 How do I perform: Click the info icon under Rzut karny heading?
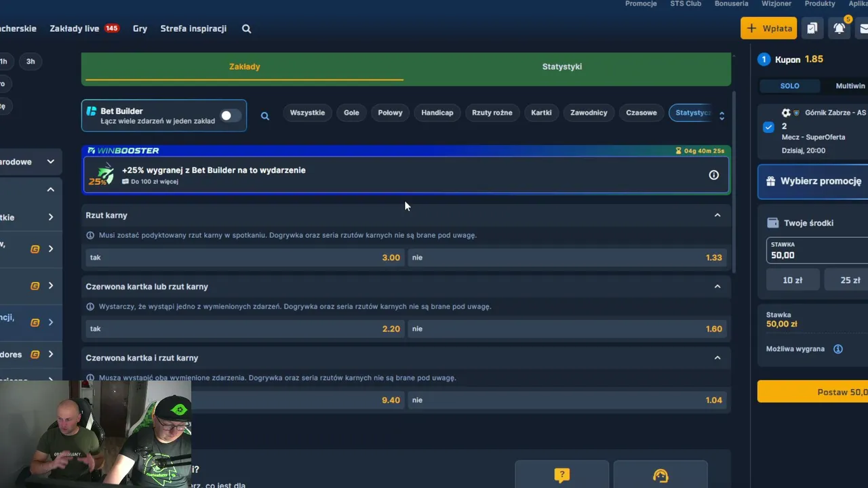90,235
